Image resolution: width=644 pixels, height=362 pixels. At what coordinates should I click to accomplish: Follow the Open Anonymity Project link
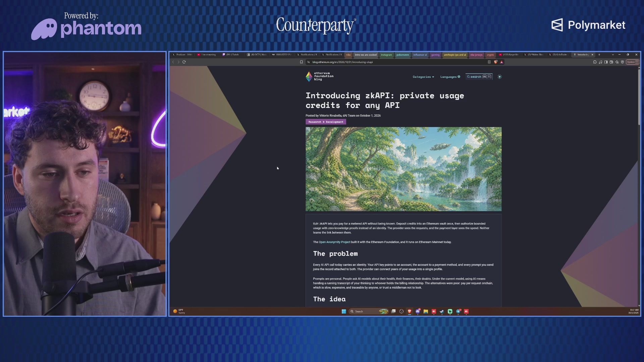coord(334,242)
